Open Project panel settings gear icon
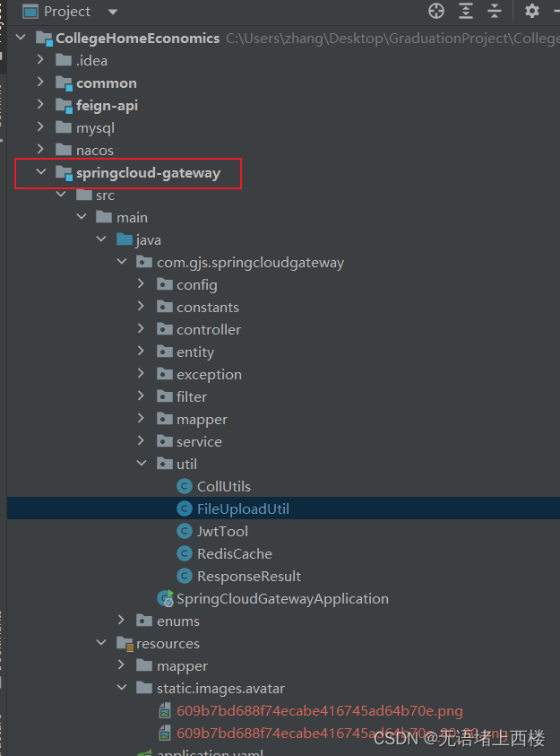Image resolution: width=560 pixels, height=756 pixels. coord(531,11)
